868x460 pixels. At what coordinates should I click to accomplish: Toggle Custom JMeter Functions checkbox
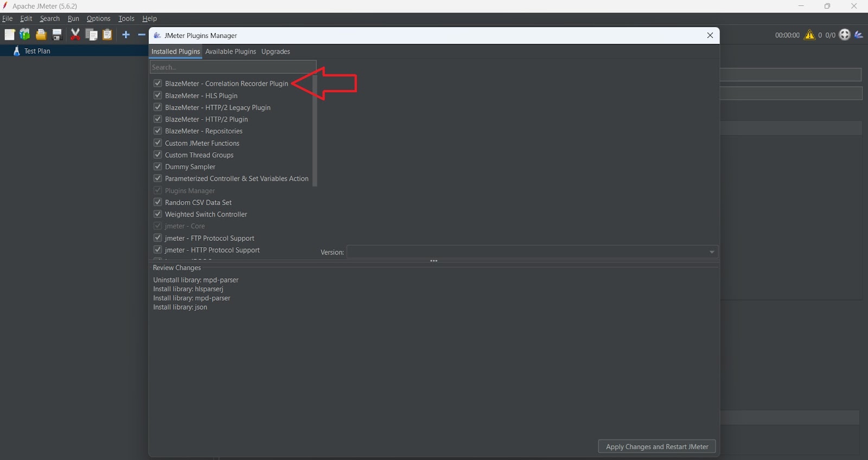[158, 143]
